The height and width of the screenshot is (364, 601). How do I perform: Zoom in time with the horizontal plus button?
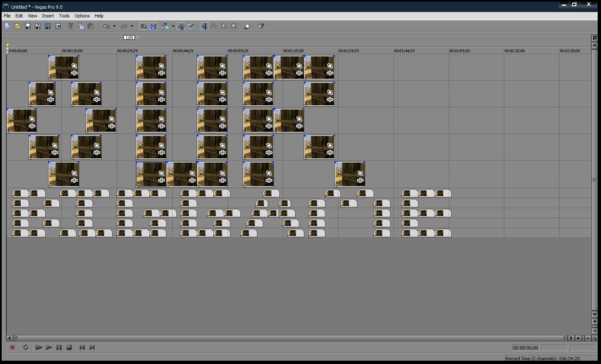click(578, 338)
